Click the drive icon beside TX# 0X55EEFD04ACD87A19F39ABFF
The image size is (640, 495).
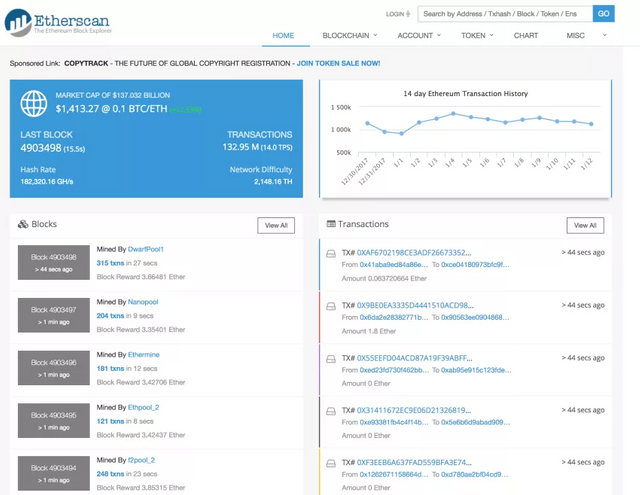point(331,359)
